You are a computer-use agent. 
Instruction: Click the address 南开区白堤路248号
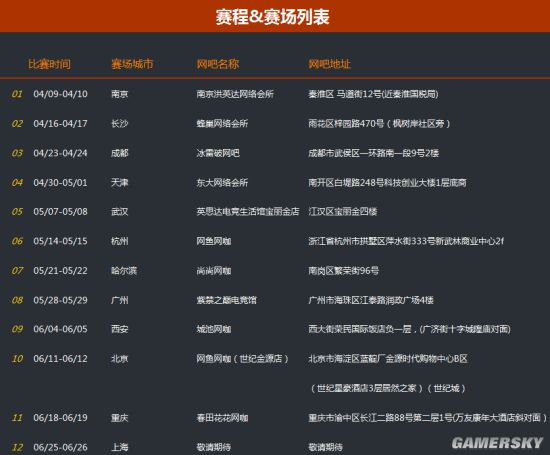[346, 182]
